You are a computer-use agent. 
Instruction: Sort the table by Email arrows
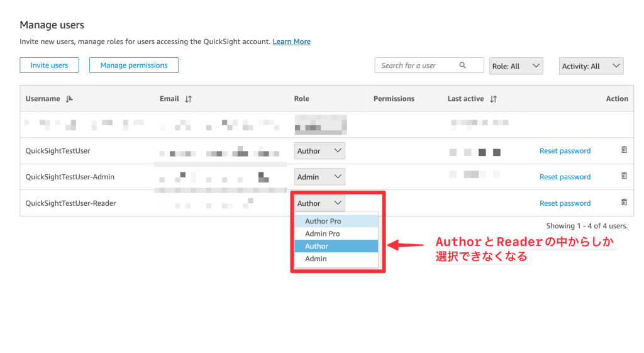pyautogui.click(x=188, y=99)
